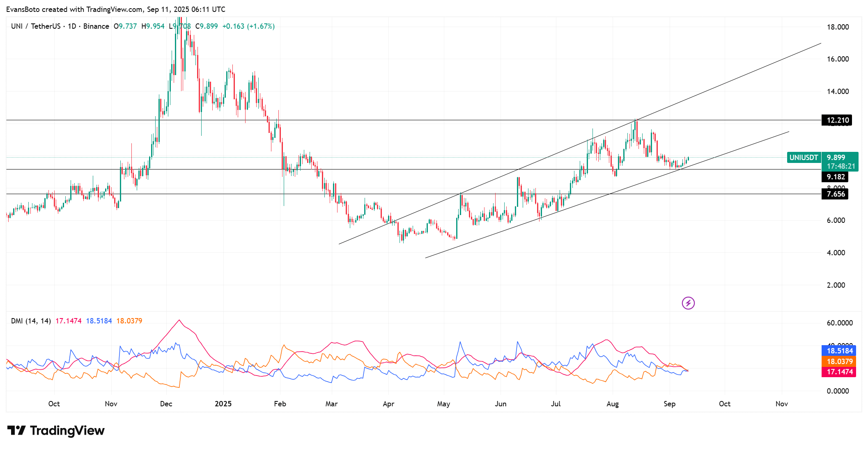This screenshot has width=868, height=449.
Task: Click the Feb label on the time axis
Action: [x=280, y=404]
